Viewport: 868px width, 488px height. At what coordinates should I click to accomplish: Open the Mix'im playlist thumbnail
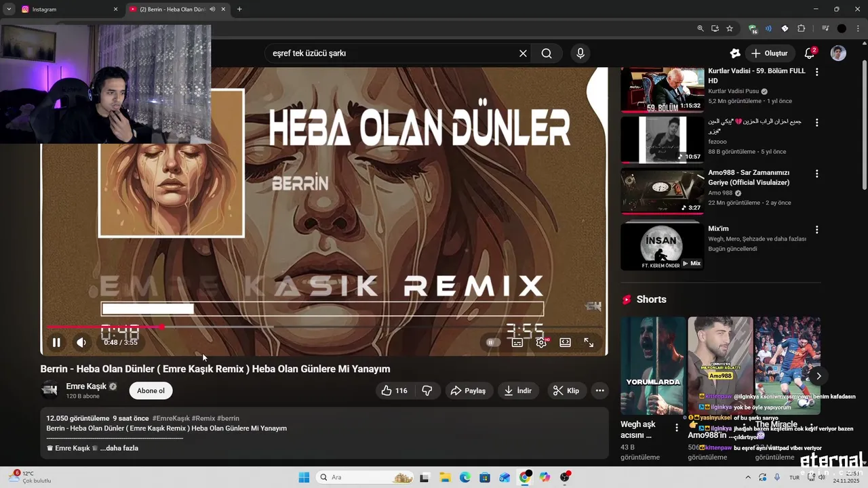tap(662, 245)
